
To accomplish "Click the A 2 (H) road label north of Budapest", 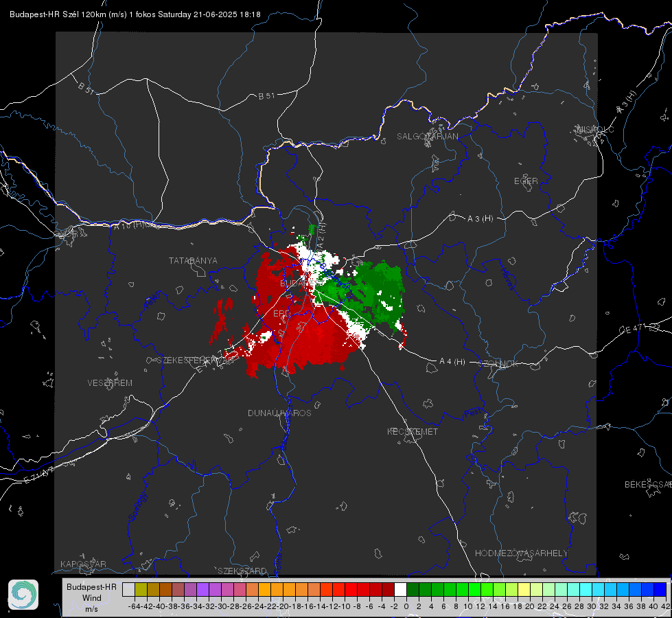I will tap(321, 235).
